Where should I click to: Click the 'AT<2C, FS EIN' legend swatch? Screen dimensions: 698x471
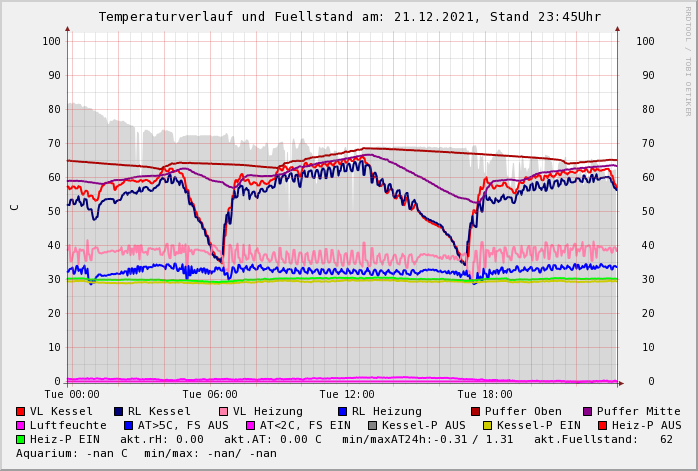click(250, 425)
